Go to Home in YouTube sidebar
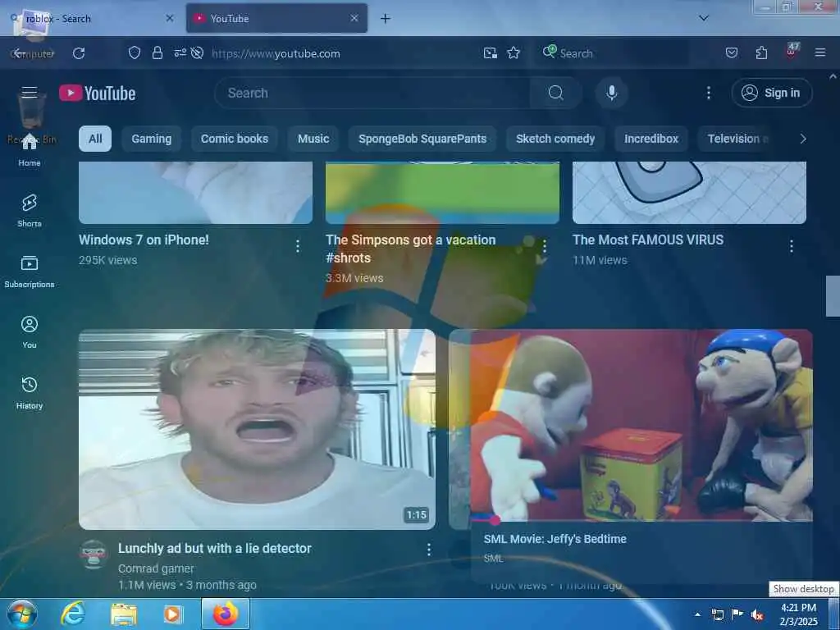 tap(30, 150)
